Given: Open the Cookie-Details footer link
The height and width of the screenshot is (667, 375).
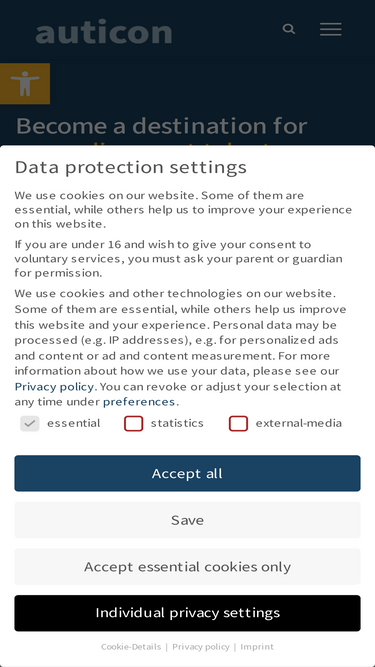Looking at the screenshot, I should [131, 647].
